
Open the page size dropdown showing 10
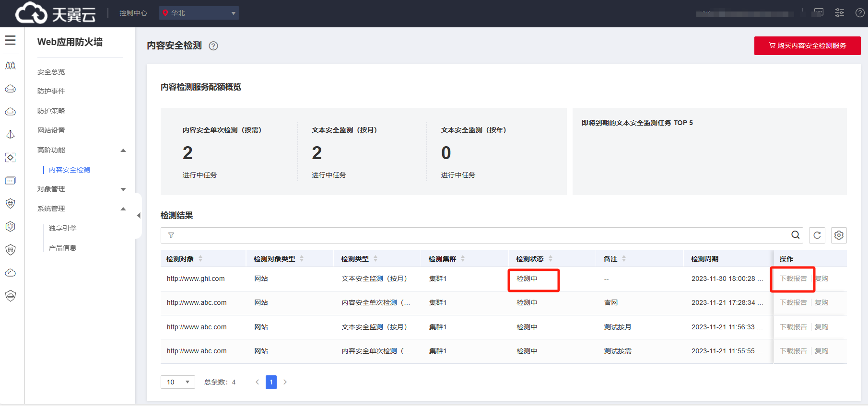click(177, 382)
